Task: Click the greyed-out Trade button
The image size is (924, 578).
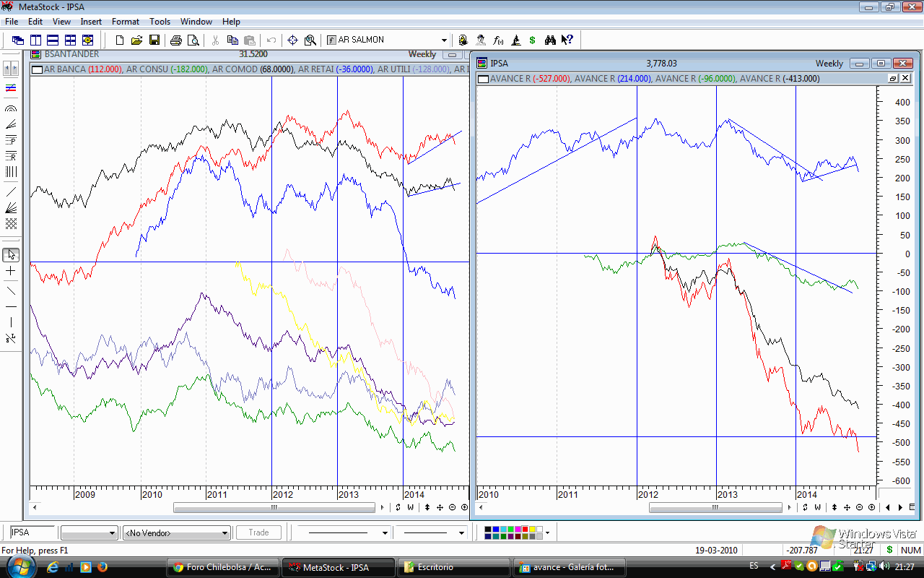Action: (x=258, y=533)
